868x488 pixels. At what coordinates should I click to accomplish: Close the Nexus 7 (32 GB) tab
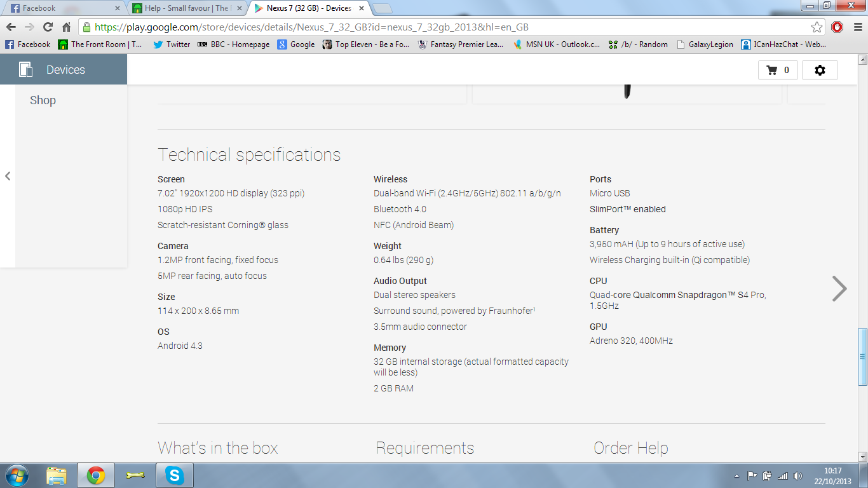coord(361,8)
